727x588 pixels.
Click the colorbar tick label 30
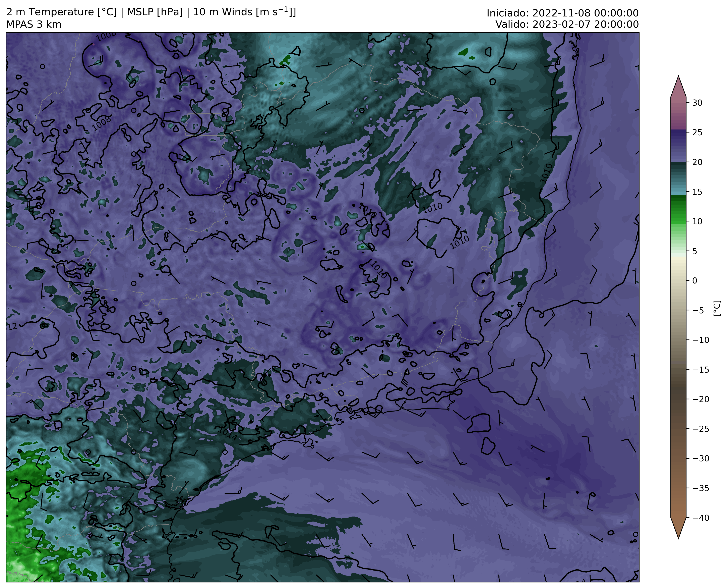point(697,103)
